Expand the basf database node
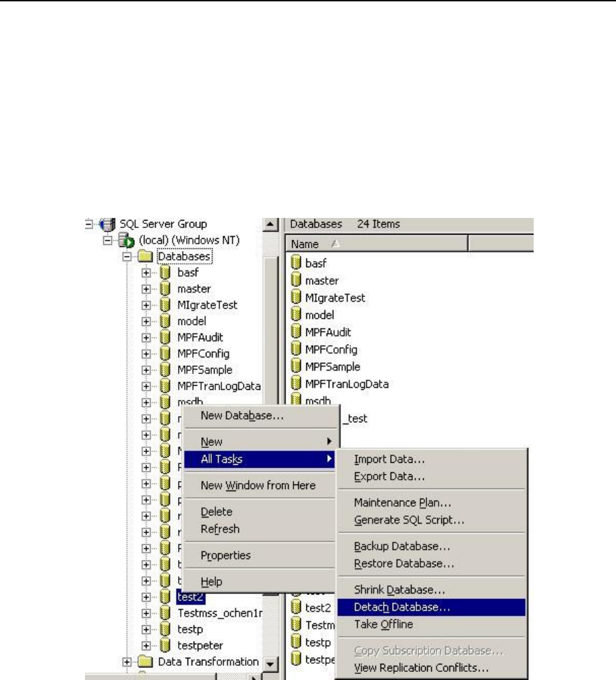Viewport: 616px width, 680px height. (x=146, y=273)
